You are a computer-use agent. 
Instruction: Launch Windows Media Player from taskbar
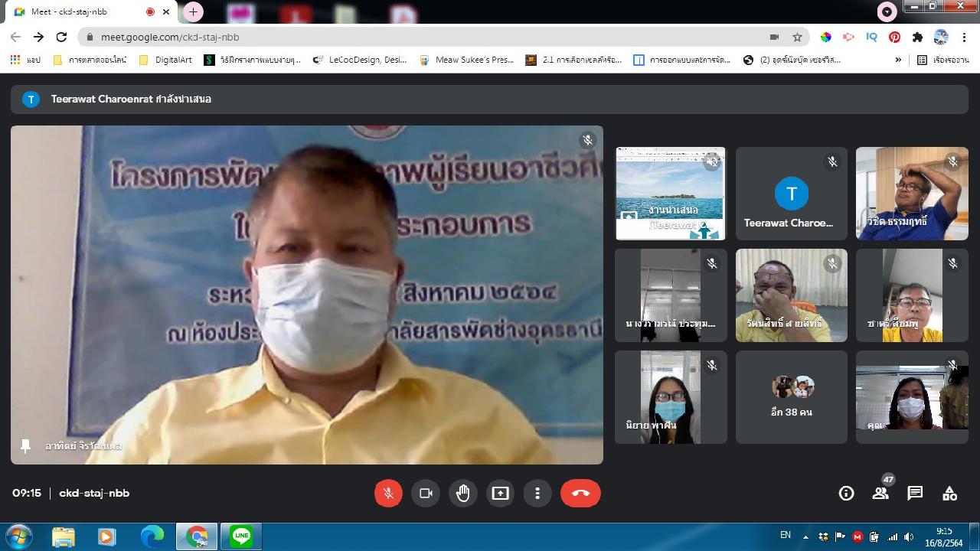click(x=106, y=536)
